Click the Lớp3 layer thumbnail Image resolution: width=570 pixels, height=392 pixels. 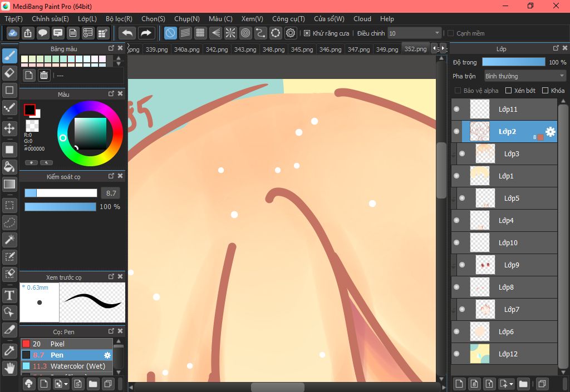click(x=485, y=154)
